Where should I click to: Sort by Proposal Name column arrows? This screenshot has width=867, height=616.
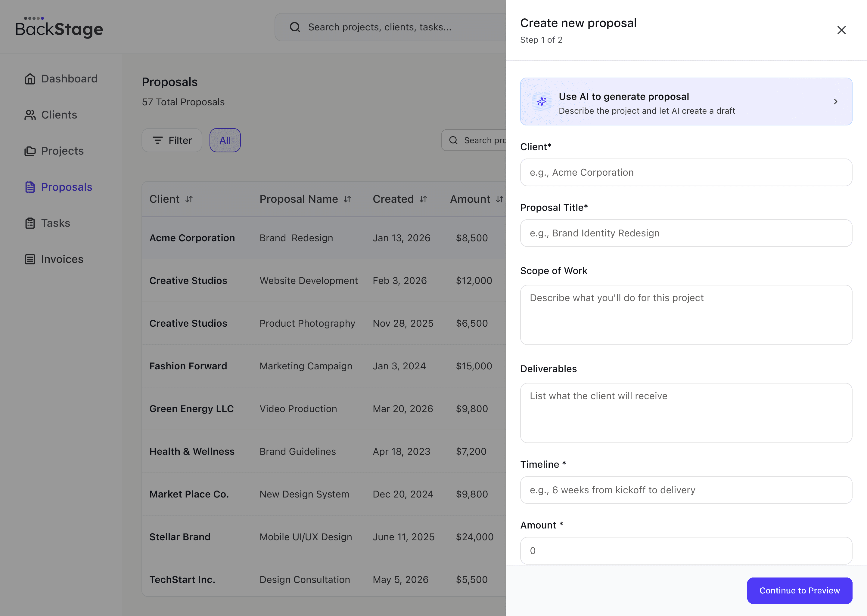(347, 199)
